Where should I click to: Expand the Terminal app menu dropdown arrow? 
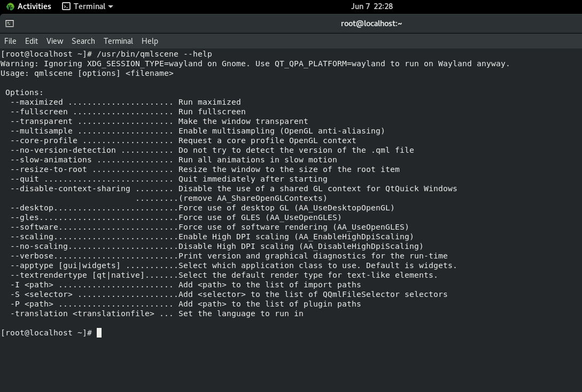111,7
